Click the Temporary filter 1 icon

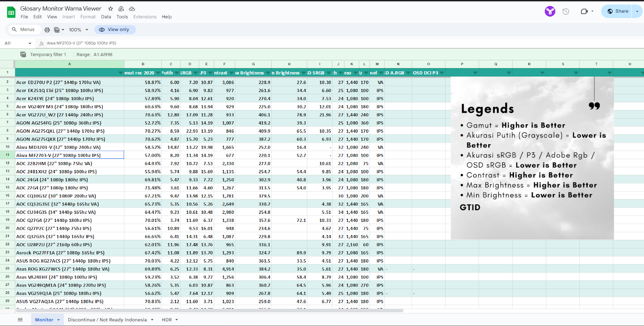coord(23,54)
